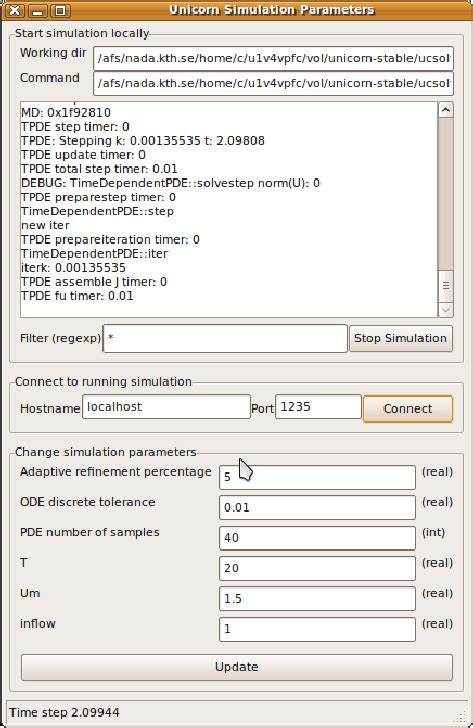Edit the Adaptive refinement percentage field

click(317, 477)
